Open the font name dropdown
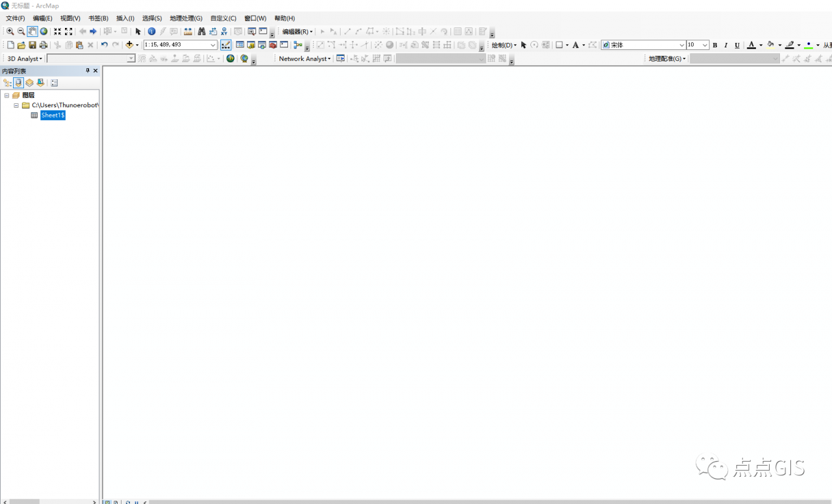 [682, 45]
